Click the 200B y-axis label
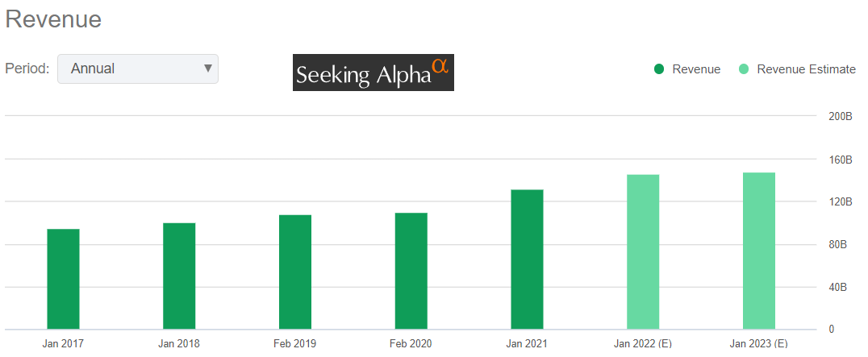The width and height of the screenshot is (868, 357). pos(841,116)
